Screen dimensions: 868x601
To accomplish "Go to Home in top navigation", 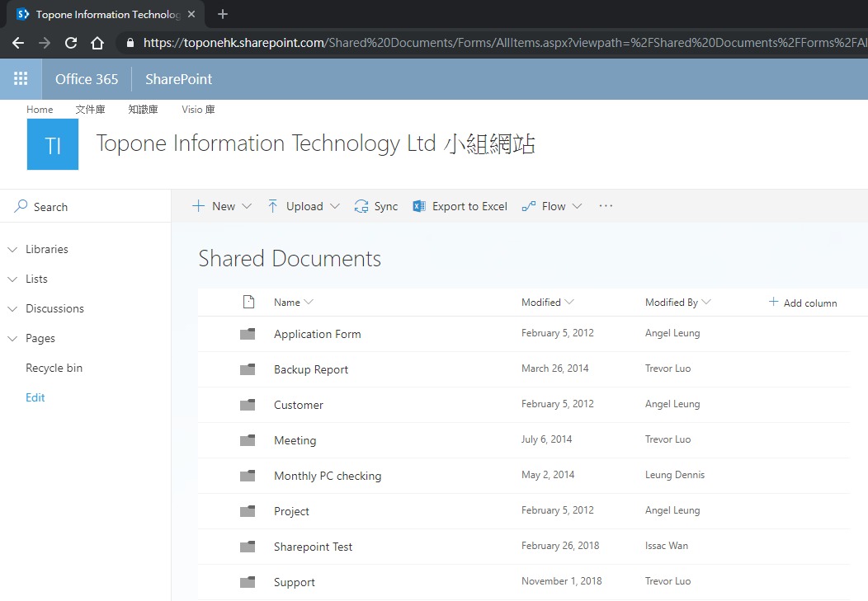I will (40, 109).
